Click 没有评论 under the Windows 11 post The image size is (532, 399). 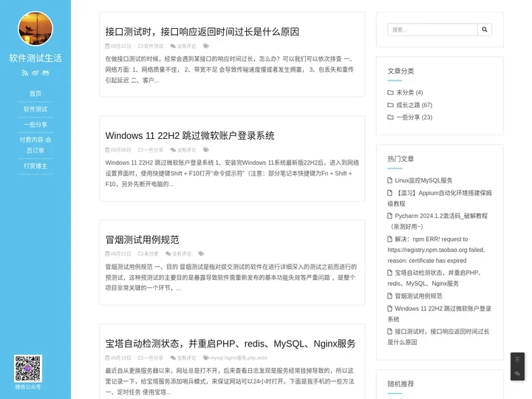coord(186,149)
